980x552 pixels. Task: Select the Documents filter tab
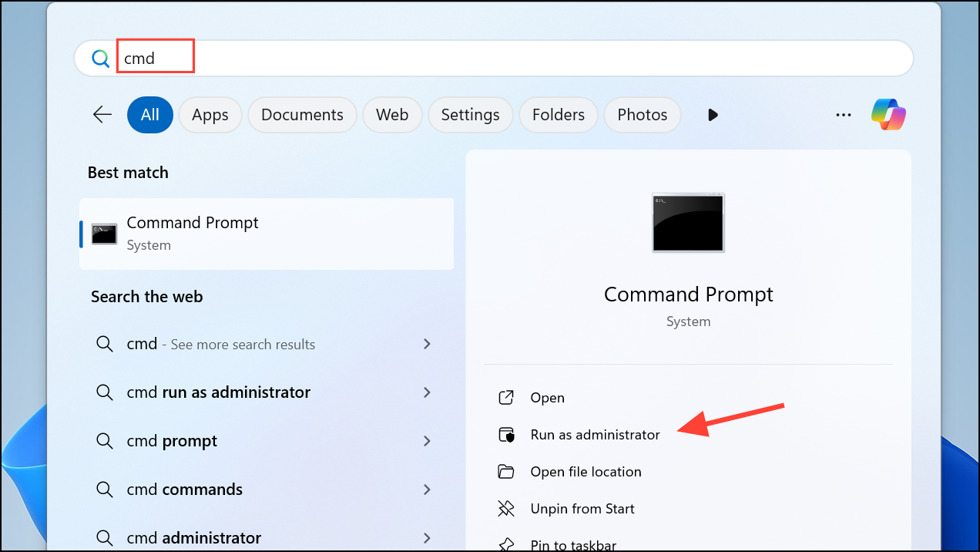tap(302, 115)
